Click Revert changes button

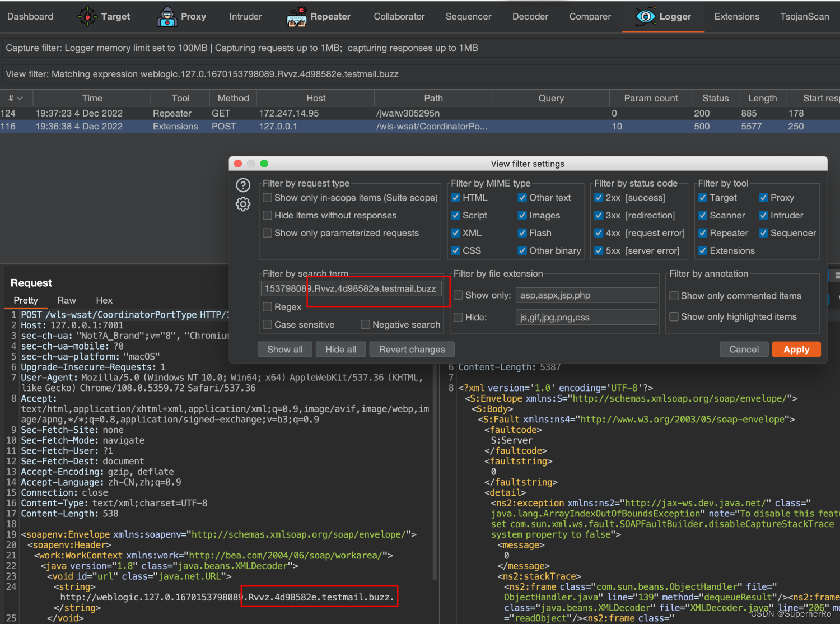tap(412, 350)
